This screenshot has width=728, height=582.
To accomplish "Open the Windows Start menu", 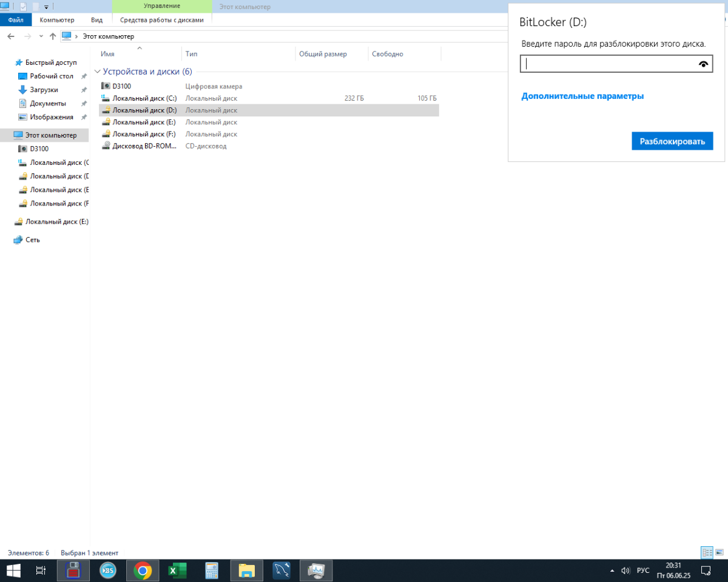I will coord(13,570).
